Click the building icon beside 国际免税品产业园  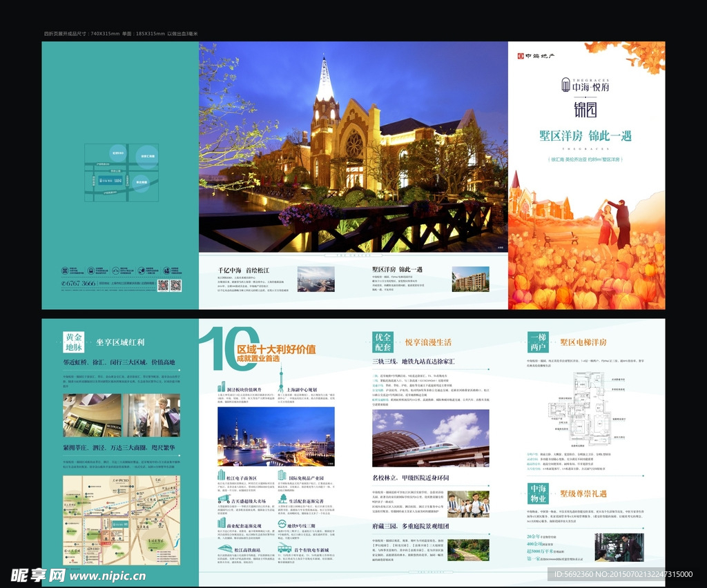tap(282, 474)
